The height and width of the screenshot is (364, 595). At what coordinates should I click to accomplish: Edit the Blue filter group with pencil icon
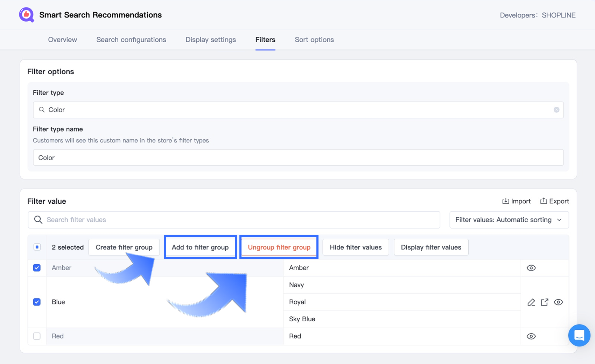coord(531,302)
